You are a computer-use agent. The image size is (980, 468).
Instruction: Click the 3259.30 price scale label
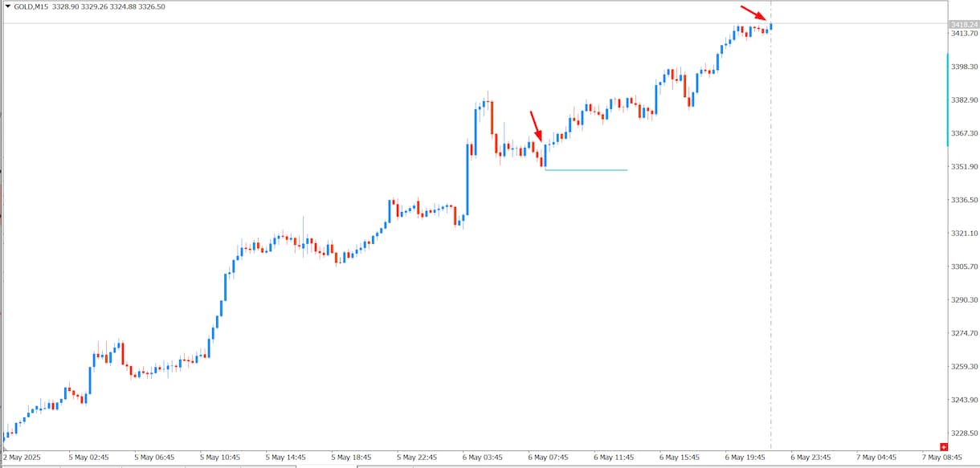pyautogui.click(x=964, y=367)
